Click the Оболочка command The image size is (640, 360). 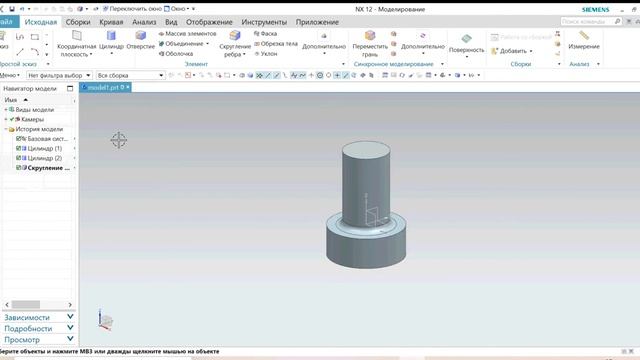tap(176, 53)
